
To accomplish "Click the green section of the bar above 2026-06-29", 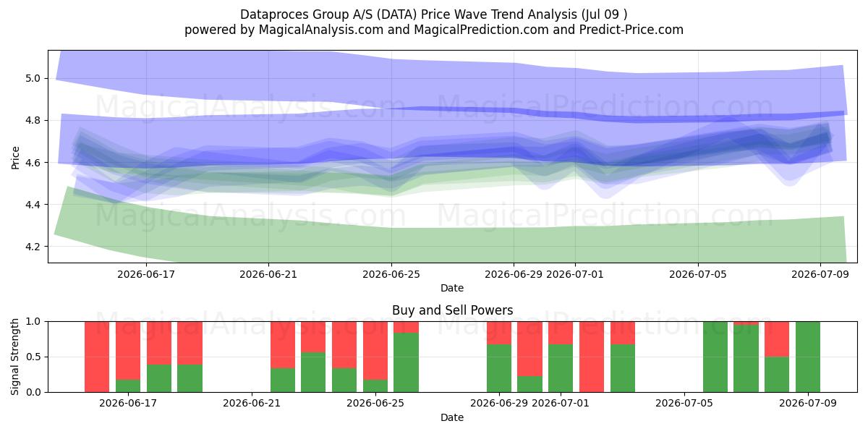I will click(499, 368).
